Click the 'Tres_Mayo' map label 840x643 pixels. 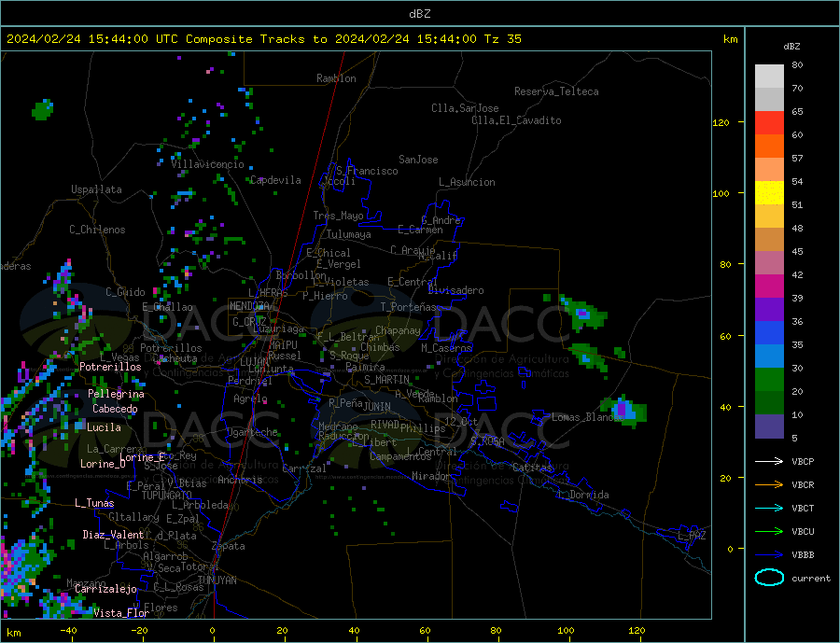pos(338,216)
